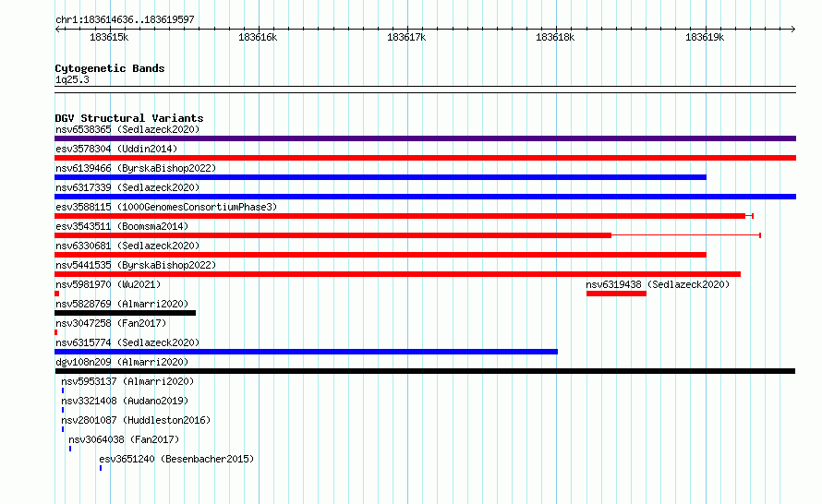Open nsv3321408 (Audano2019) label

(x=125, y=401)
